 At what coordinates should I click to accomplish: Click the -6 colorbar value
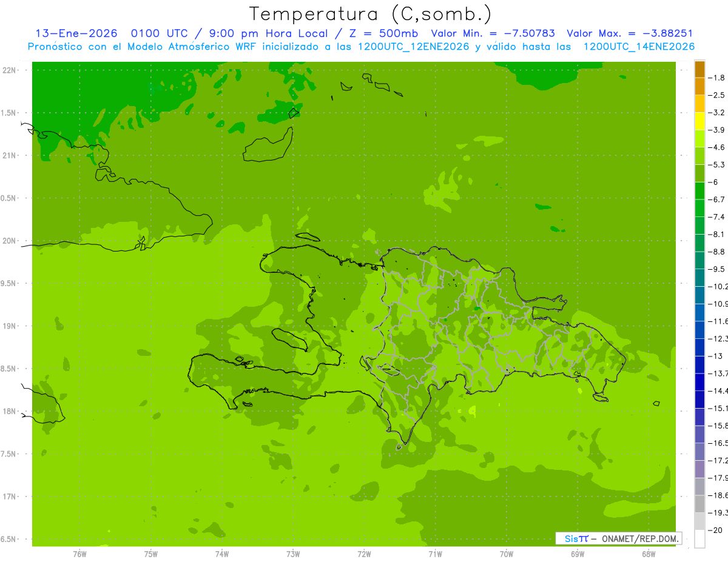714,182
